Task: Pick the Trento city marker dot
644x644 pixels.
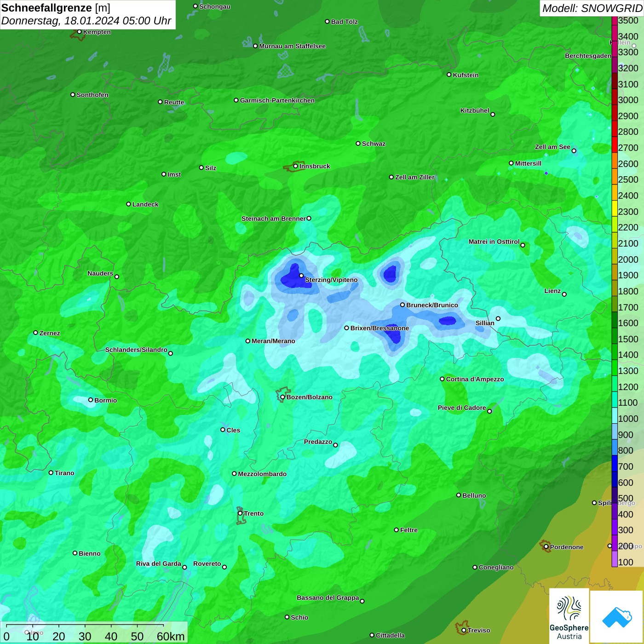Action: pyautogui.click(x=240, y=513)
